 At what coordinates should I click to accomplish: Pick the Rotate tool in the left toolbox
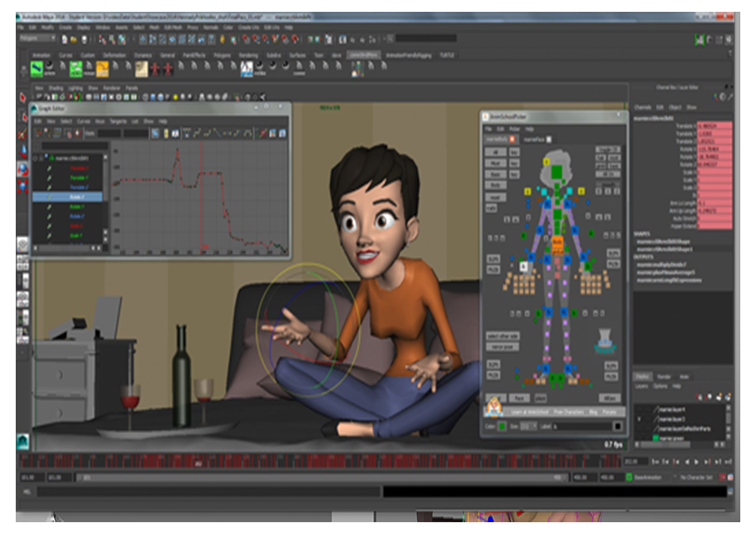[x=23, y=169]
